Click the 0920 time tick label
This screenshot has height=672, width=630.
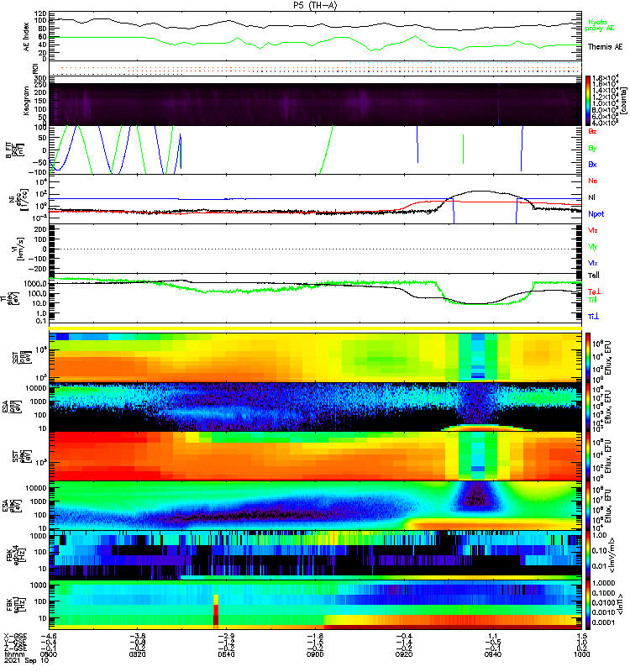tap(404, 654)
